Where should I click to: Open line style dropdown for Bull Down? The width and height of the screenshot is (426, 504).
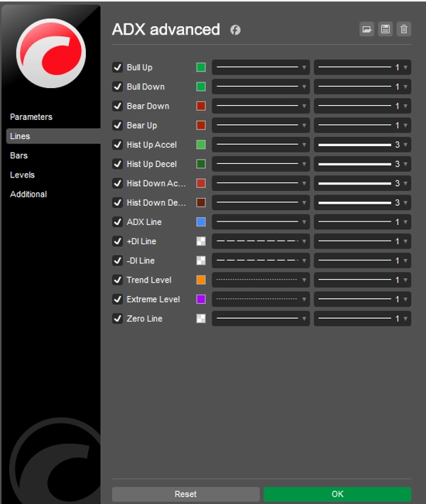[261, 87]
